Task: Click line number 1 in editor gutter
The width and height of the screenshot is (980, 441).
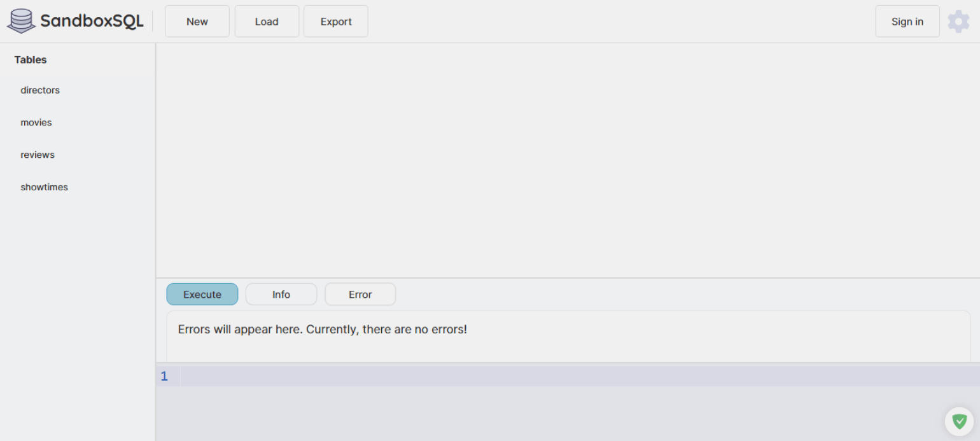Action: (x=164, y=376)
